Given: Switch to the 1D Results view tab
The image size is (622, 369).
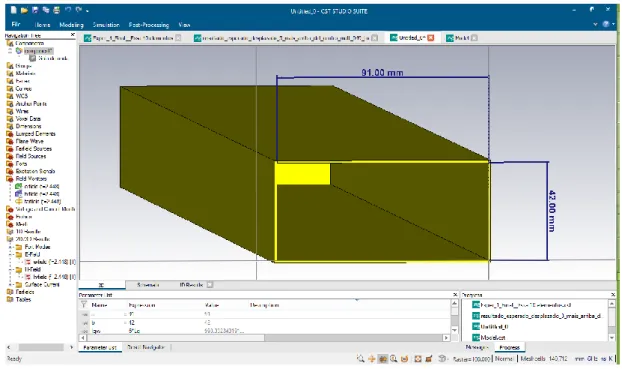Looking at the screenshot, I should pyautogui.click(x=191, y=285).
